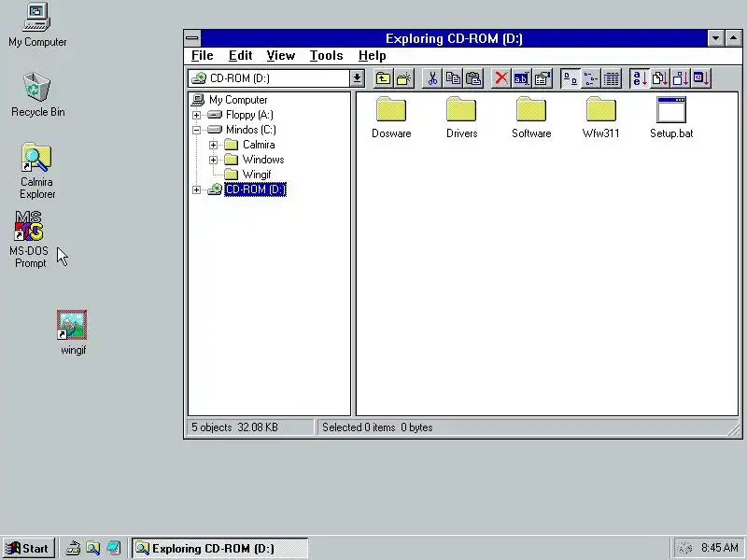
Task: Expand the Calmira folder node
Action: point(213,145)
